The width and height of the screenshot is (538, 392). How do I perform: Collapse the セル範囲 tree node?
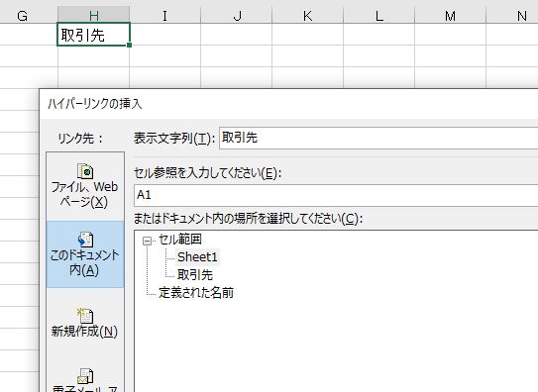point(147,241)
